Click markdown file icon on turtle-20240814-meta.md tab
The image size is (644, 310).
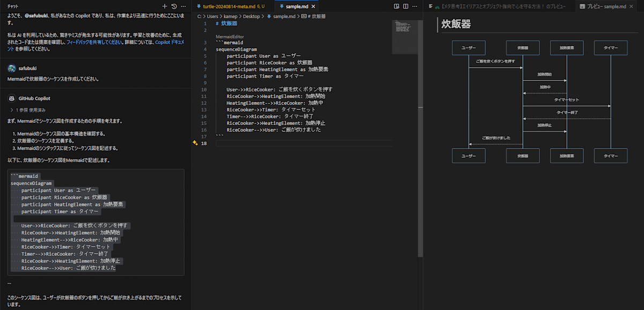200,6
